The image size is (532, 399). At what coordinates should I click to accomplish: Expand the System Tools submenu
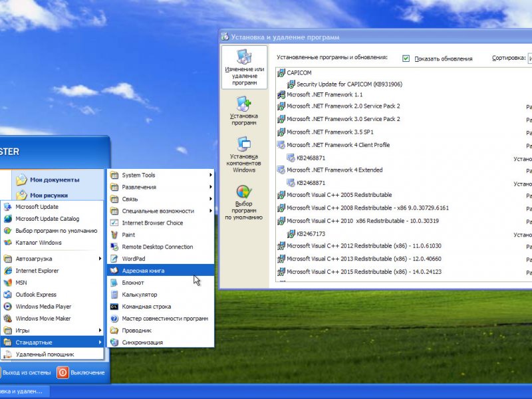coord(160,175)
